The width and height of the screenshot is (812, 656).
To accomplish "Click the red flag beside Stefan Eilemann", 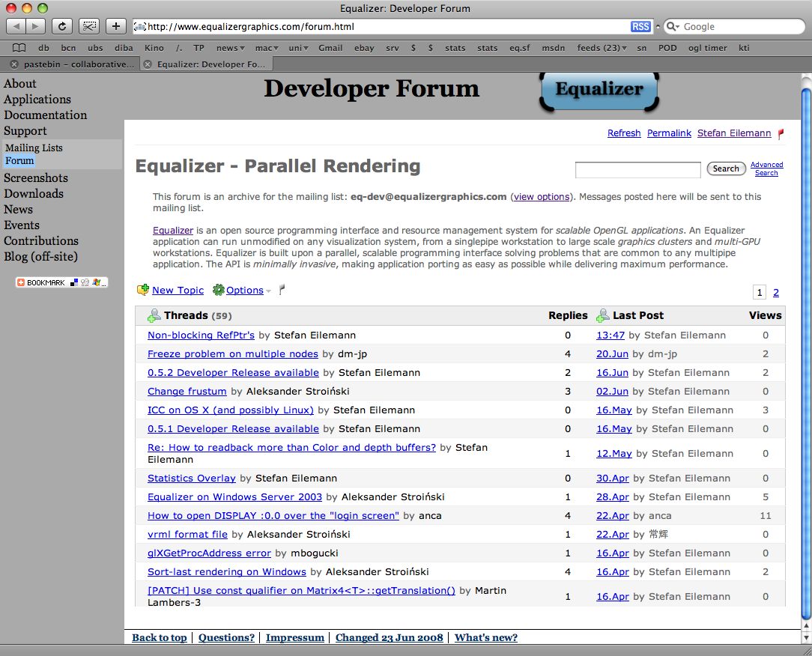I will 781,134.
